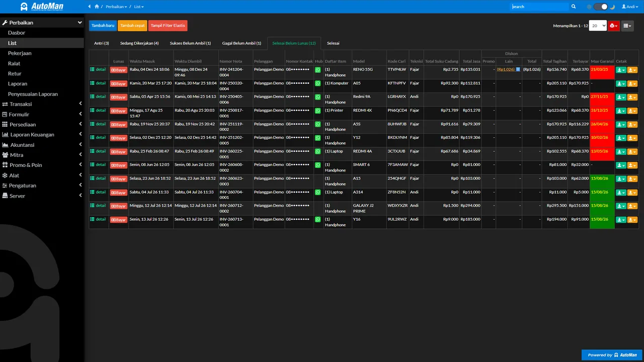Open the Perbaikan breadcrumb dropdown
The width and height of the screenshot is (644, 362).
116,7
